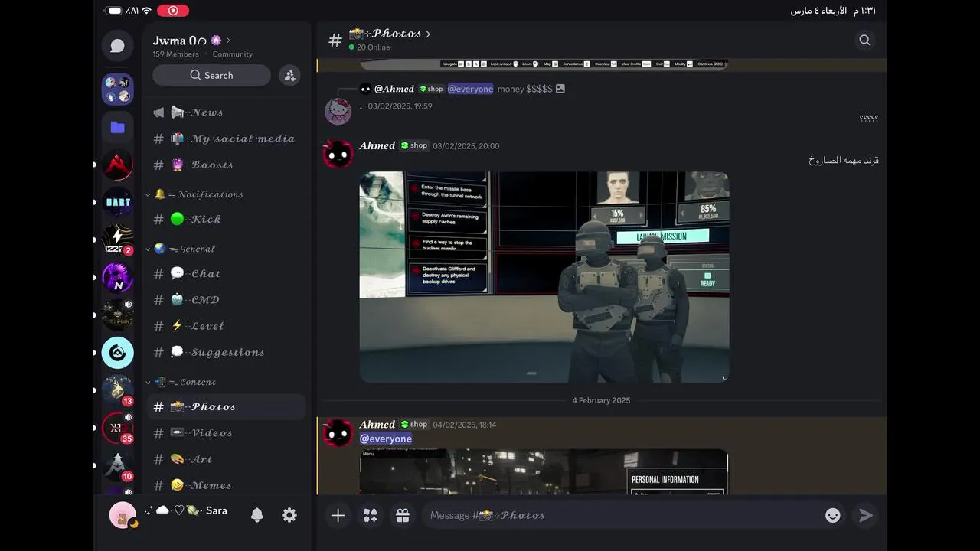Open the CMD channel
The height and width of the screenshot is (551, 980).
point(227,300)
